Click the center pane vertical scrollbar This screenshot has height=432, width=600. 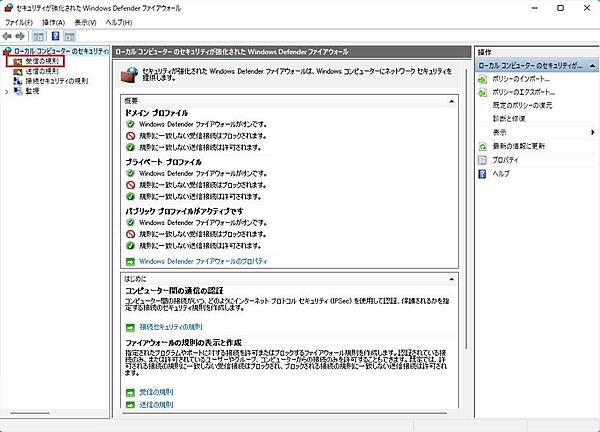tap(466, 209)
